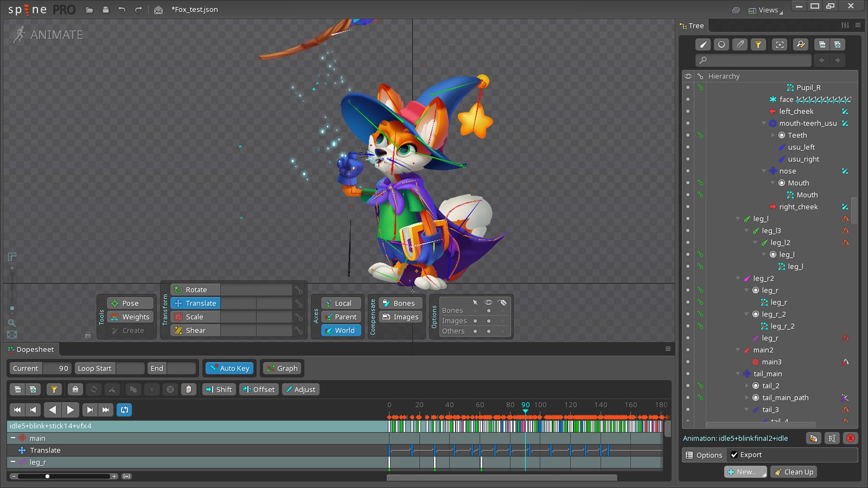This screenshot has height=488, width=868.
Task: Click the tree filter funnel icon
Action: [x=758, y=44]
